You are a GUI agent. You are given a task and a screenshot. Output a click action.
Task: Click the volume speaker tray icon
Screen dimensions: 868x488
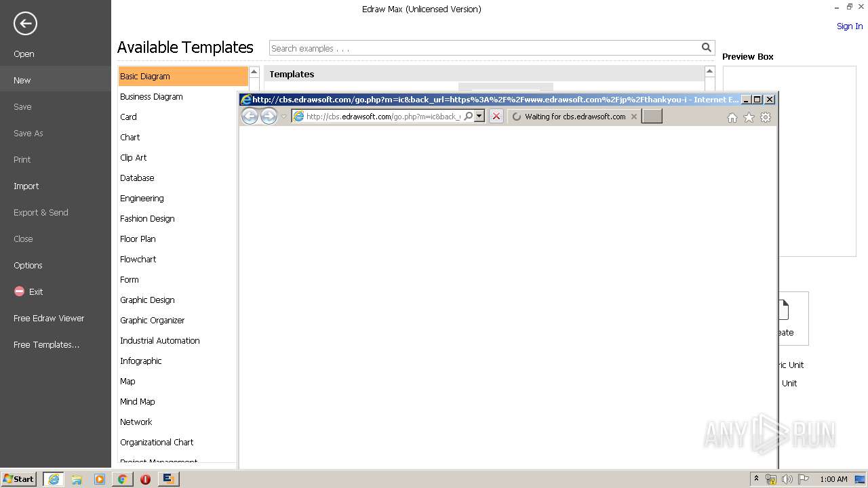tap(787, 479)
